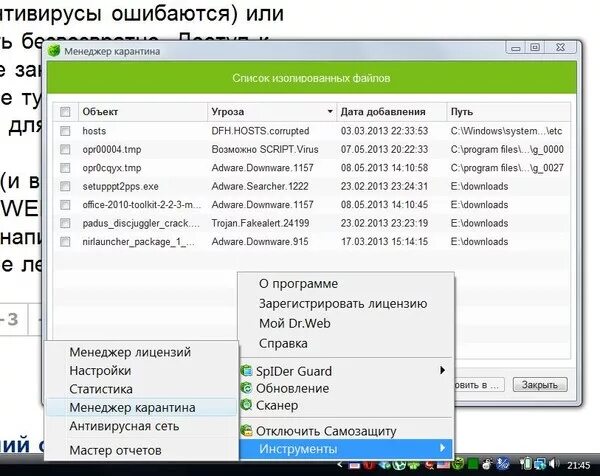Click threat Adware.Searcher.1222

pyautogui.click(x=260, y=186)
